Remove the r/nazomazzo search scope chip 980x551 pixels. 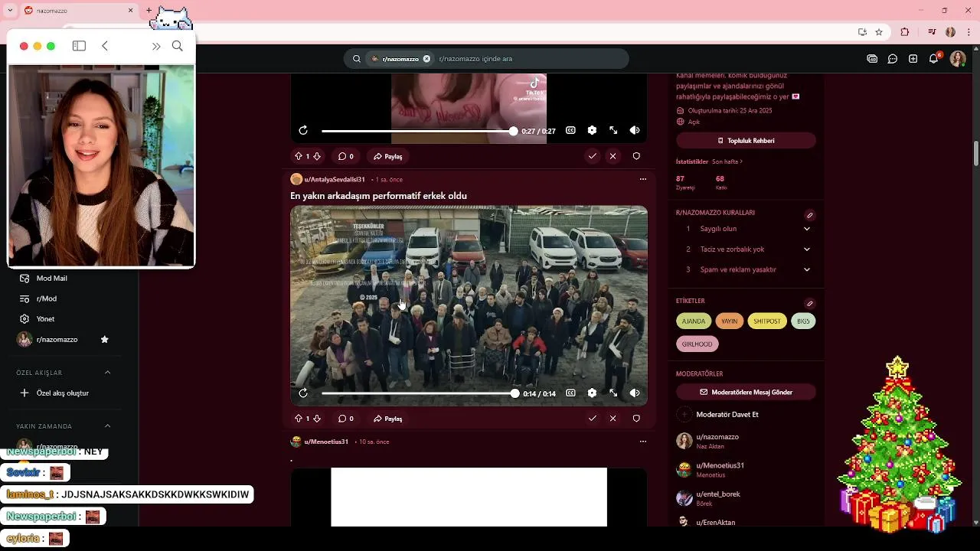click(x=426, y=59)
